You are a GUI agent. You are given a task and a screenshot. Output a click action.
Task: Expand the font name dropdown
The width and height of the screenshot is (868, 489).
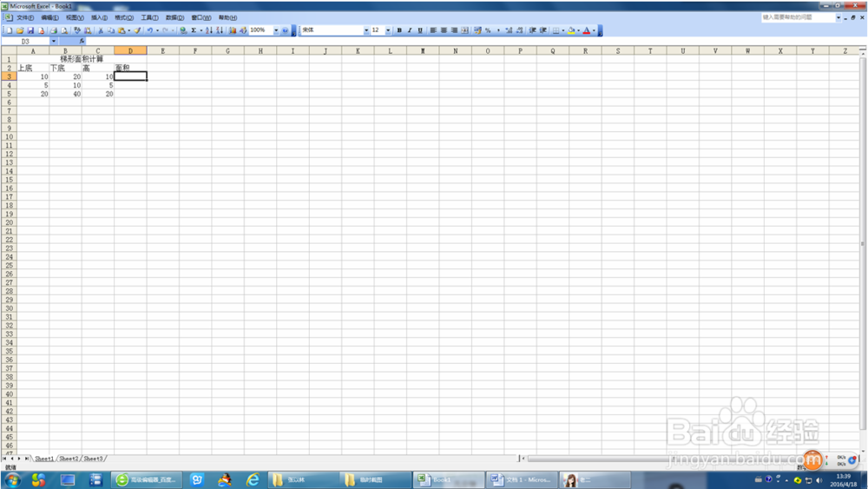366,30
